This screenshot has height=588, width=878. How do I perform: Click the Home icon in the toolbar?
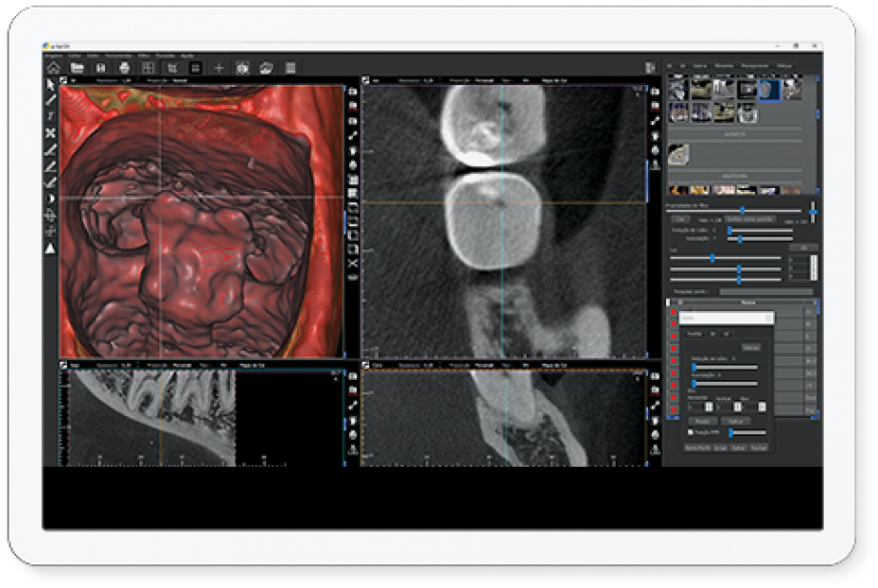point(54,67)
